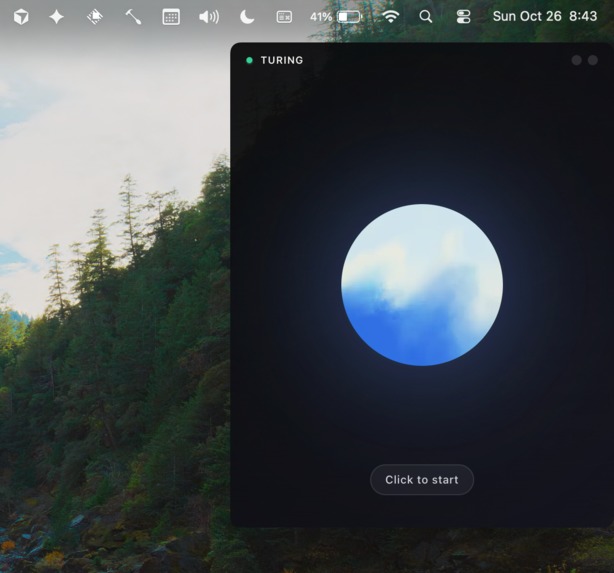Open the hammer tool menu bar icon
This screenshot has height=573, width=614.
133,17
